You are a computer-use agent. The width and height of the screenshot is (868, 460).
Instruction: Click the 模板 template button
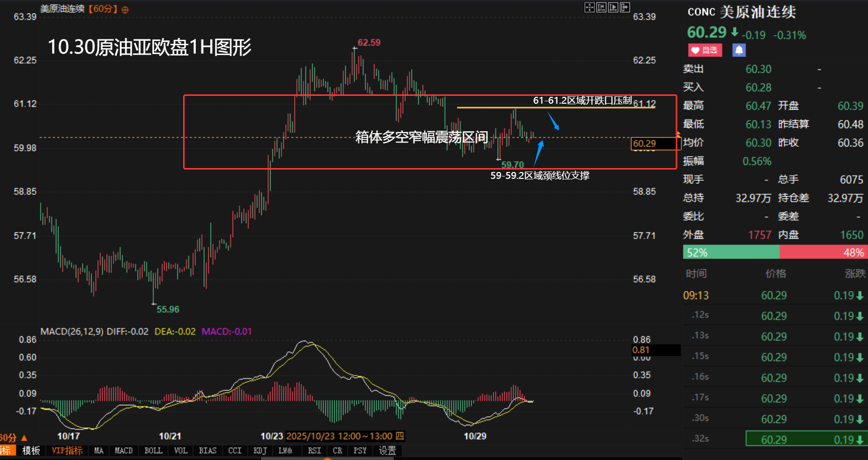(x=31, y=451)
